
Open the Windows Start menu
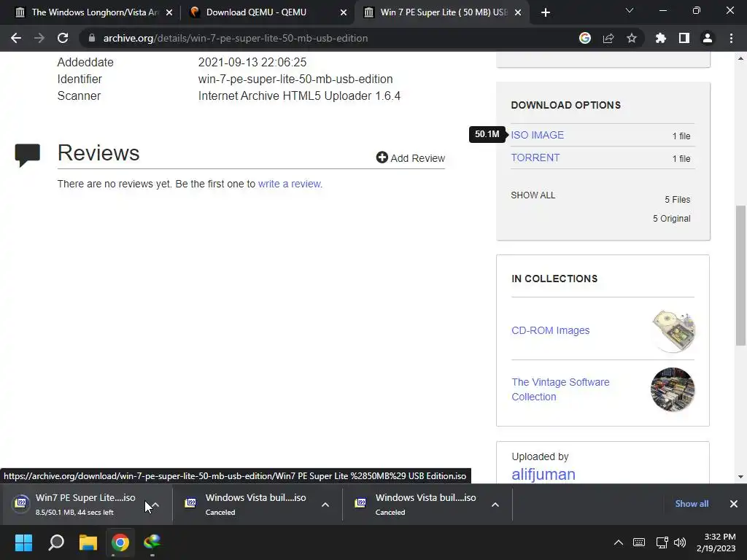click(23, 542)
